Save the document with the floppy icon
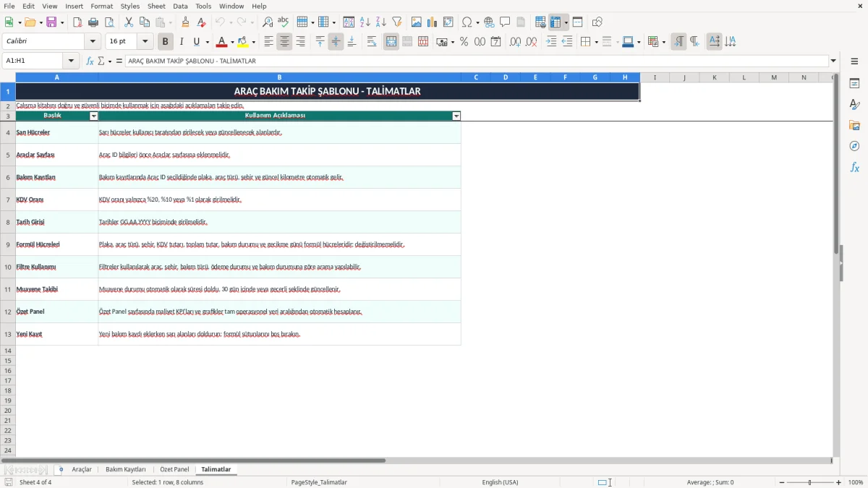This screenshot has height=488, width=868. click(51, 22)
